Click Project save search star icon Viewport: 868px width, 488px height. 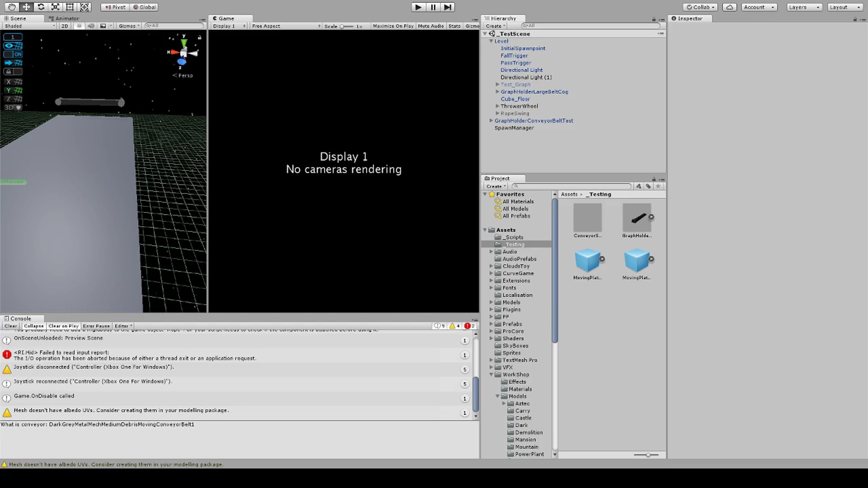(658, 186)
